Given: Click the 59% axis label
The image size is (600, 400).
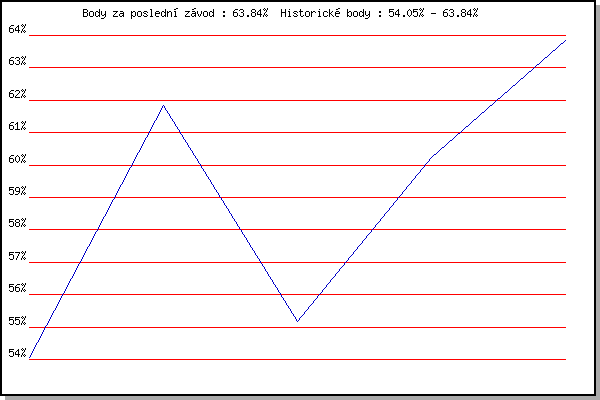Looking at the screenshot, I should click(x=17, y=191).
